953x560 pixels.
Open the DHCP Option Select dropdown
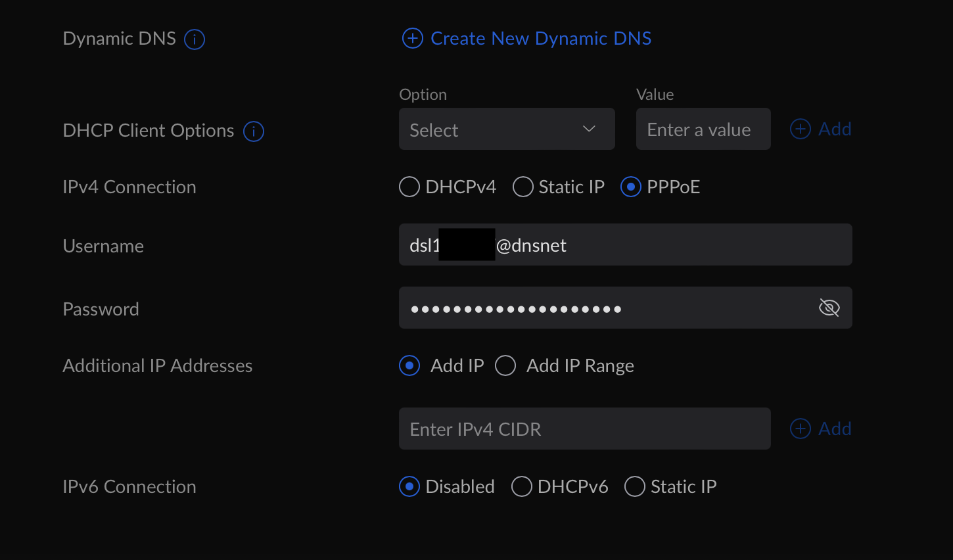pos(507,129)
